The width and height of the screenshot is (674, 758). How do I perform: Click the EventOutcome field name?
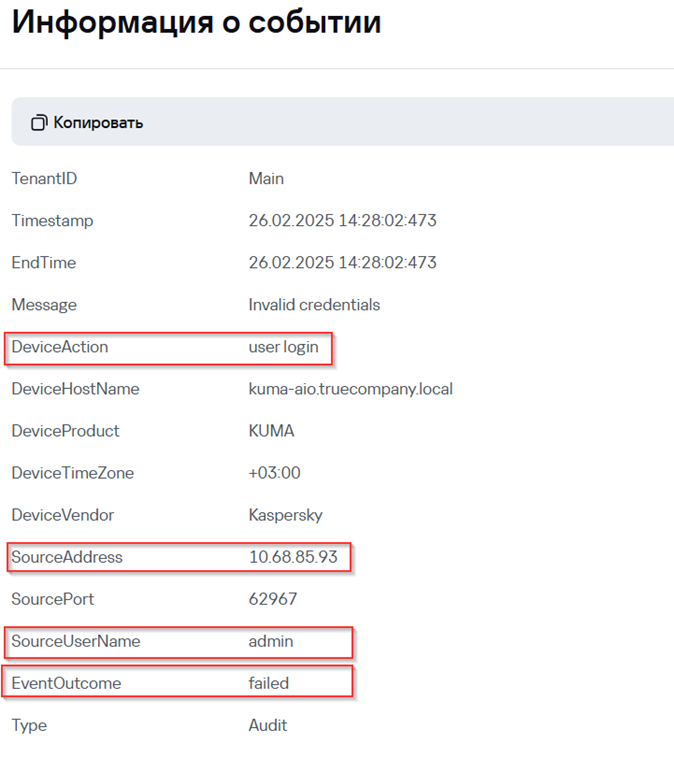[x=66, y=683]
